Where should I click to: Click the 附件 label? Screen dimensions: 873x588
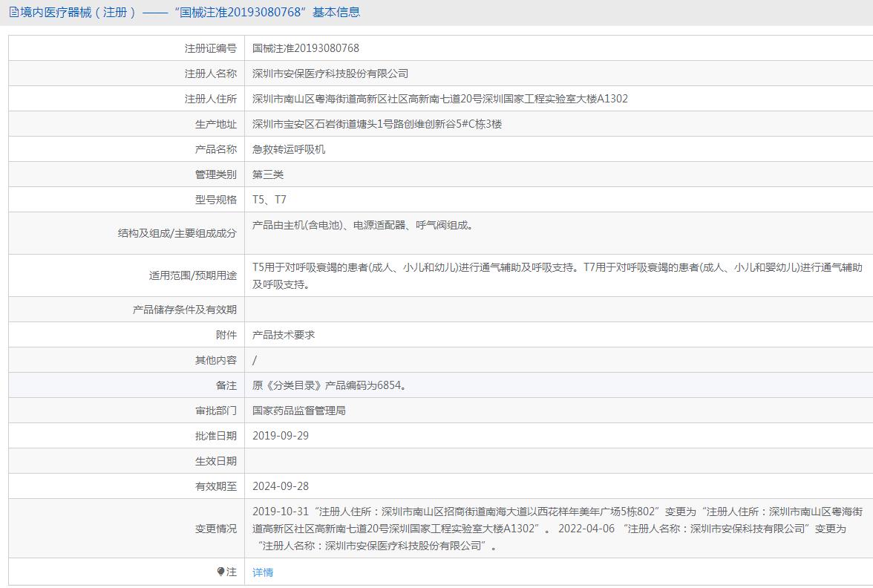click(226, 335)
